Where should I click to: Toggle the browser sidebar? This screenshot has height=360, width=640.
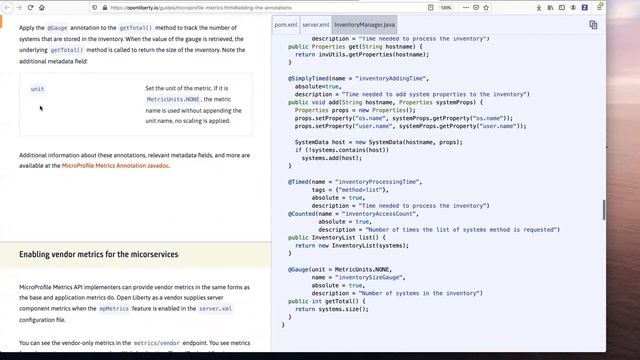tap(562, 7)
